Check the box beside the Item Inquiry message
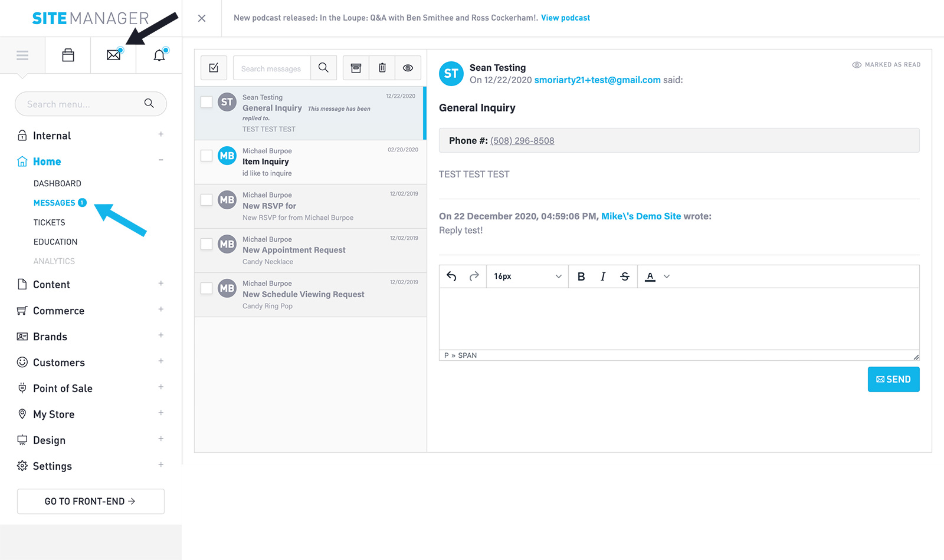Image resolution: width=944 pixels, height=560 pixels. pyautogui.click(x=206, y=156)
